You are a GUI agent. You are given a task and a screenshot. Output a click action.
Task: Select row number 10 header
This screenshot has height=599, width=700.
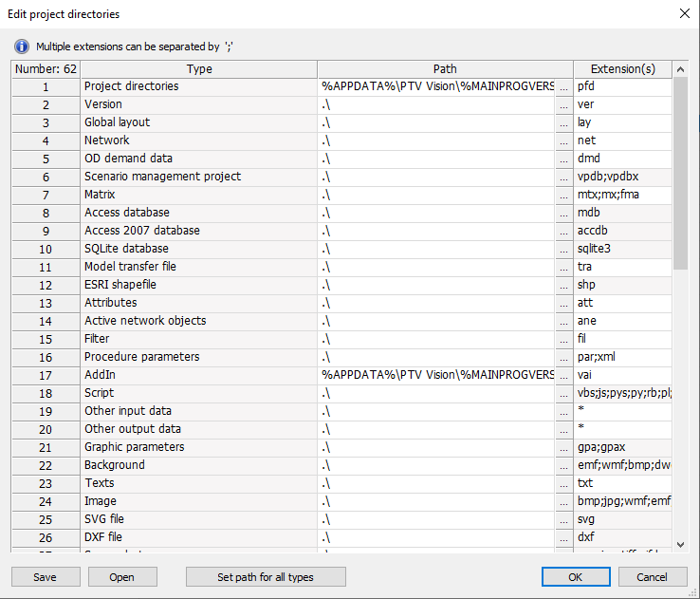coord(46,249)
